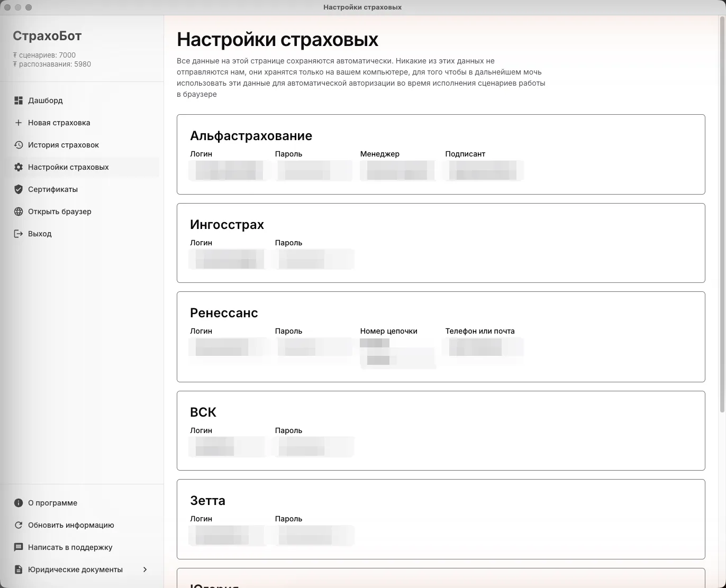The image size is (726, 588).
Task: Open the Дашборд menu item
Action: coord(82,100)
